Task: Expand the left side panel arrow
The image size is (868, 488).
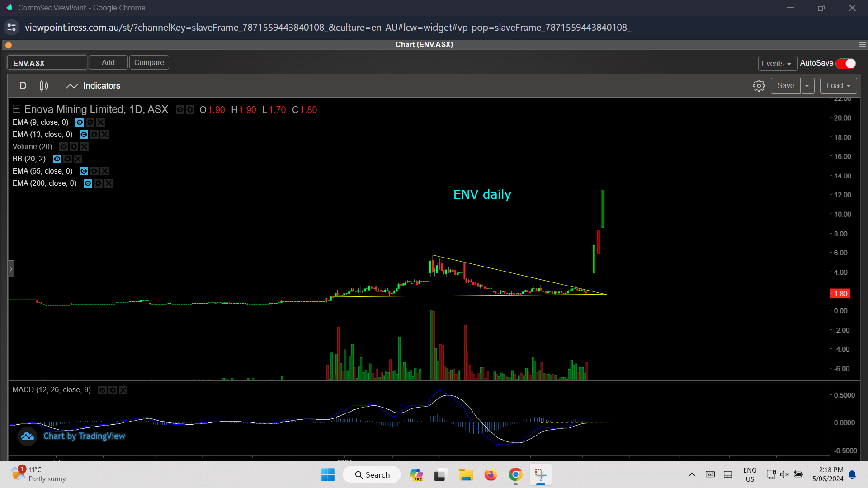Action: pos(11,269)
